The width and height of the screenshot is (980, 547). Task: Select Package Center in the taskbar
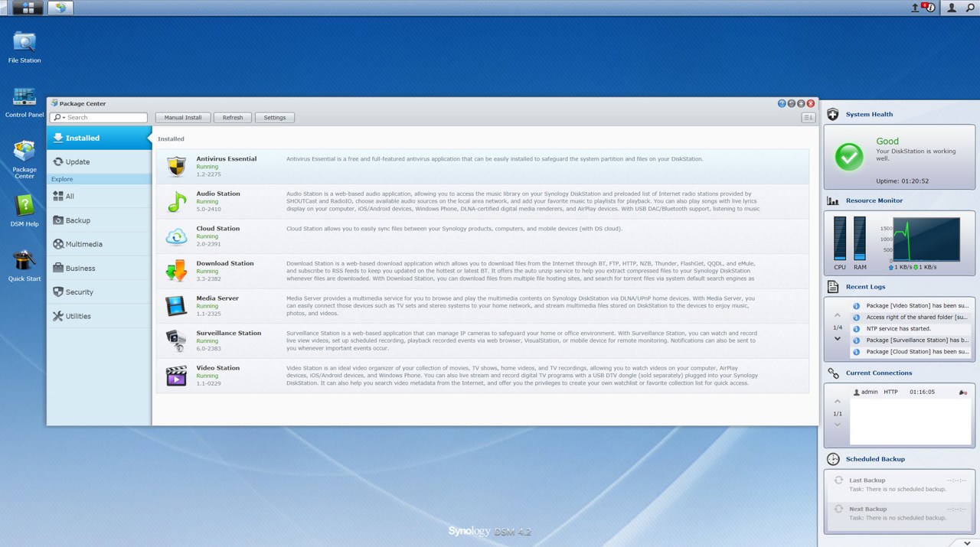60,8
